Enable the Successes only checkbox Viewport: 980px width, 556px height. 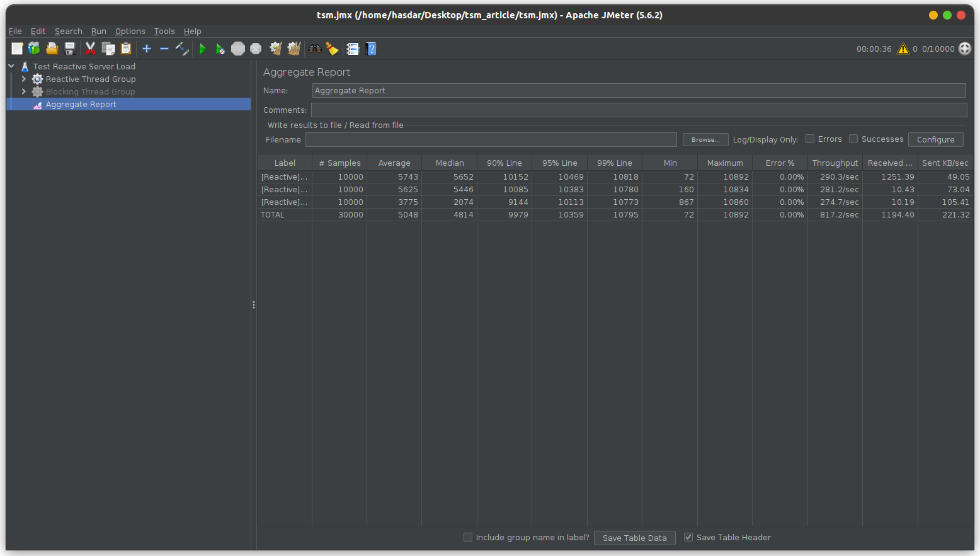[853, 139]
